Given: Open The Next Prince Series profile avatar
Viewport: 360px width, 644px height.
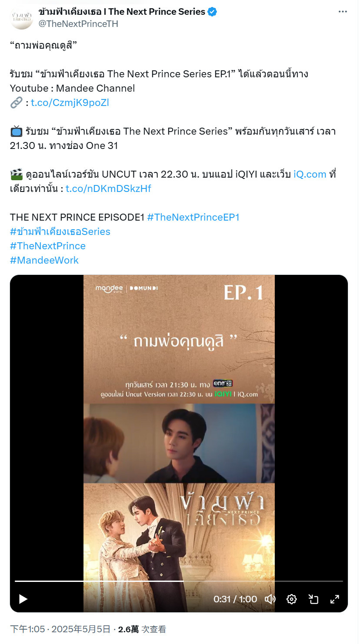Looking at the screenshot, I should [21, 18].
